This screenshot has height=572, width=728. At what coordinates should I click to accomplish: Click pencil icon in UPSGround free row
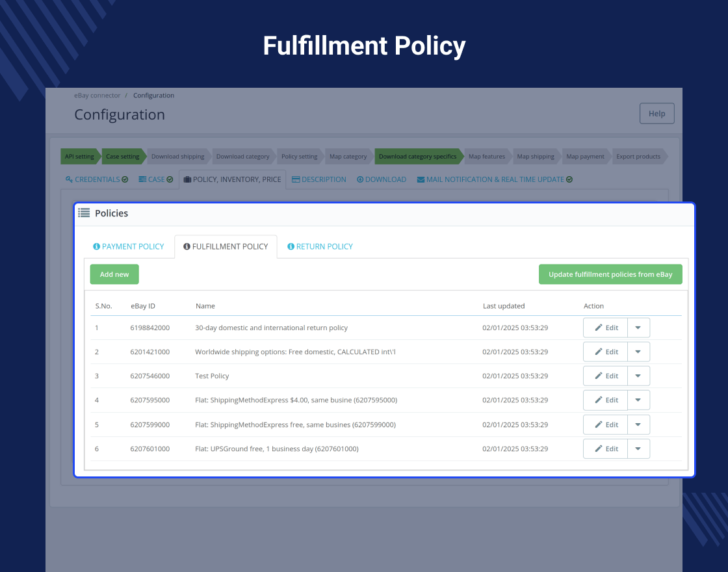coord(599,448)
